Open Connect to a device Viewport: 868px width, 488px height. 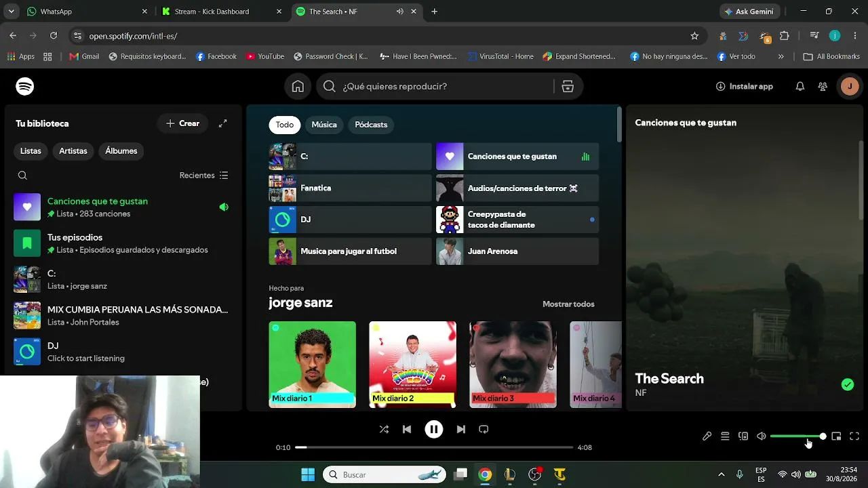click(743, 436)
